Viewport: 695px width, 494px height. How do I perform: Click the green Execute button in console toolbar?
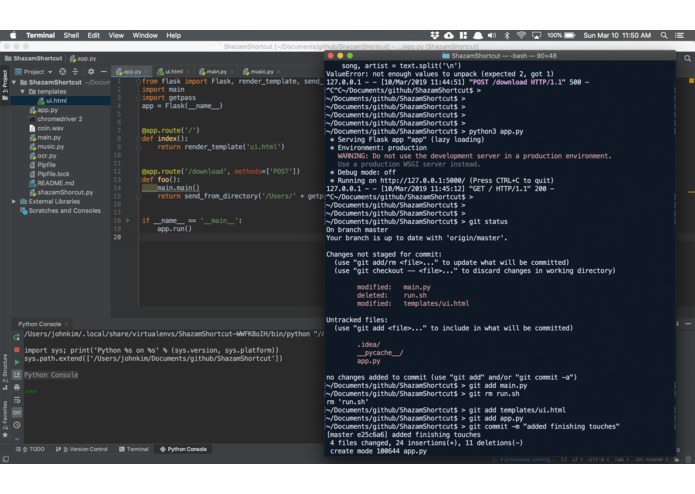[17, 362]
